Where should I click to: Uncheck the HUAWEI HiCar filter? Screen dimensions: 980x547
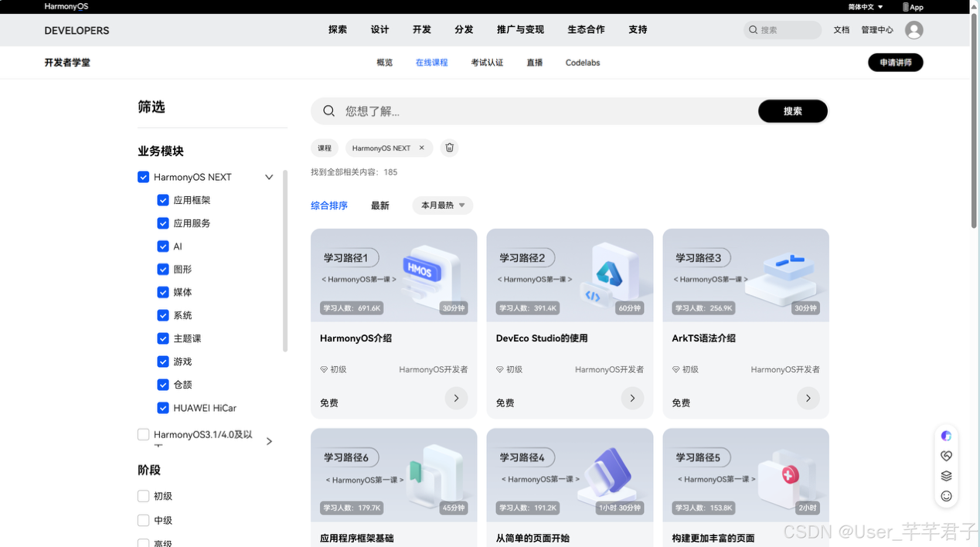coord(163,408)
